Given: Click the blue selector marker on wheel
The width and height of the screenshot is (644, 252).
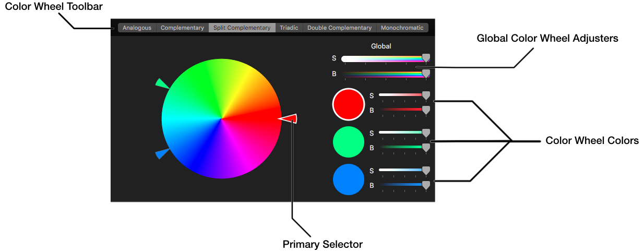Looking at the screenshot, I should pyautogui.click(x=162, y=153).
